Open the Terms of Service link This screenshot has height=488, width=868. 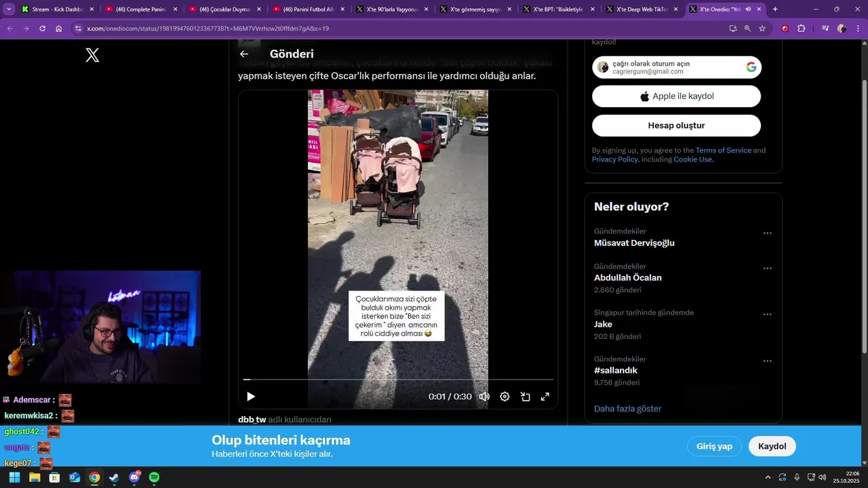pyautogui.click(x=723, y=150)
